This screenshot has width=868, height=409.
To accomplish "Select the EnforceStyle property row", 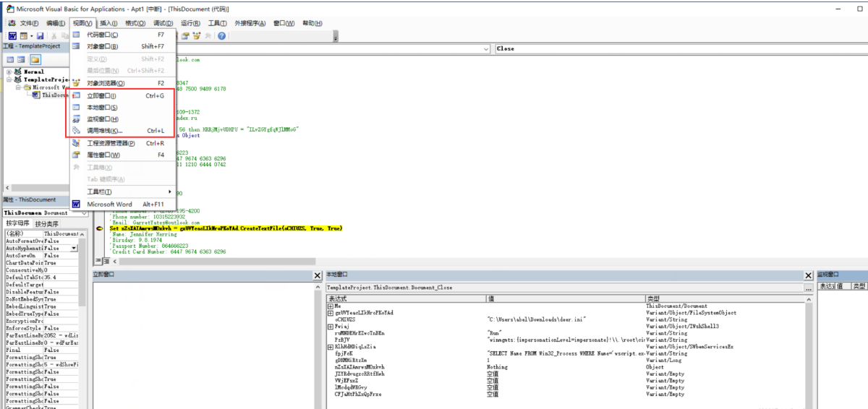I will click(x=41, y=327).
